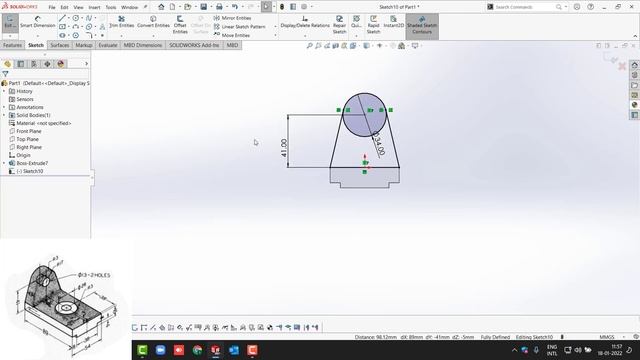Image resolution: width=640 pixels, height=360 pixels.
Task: Click the Rebuild traffic light icon
Action: (x=282, y=7)
